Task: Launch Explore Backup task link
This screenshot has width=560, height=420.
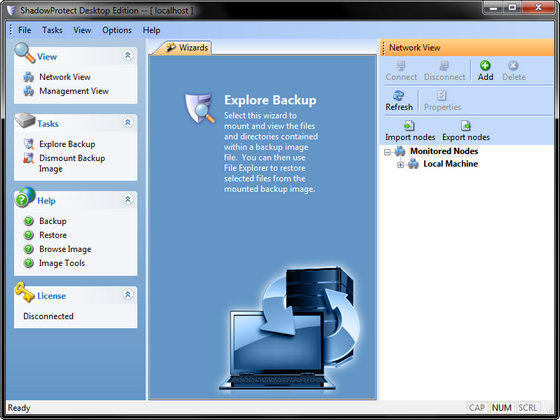Action: tap(67, 144)
